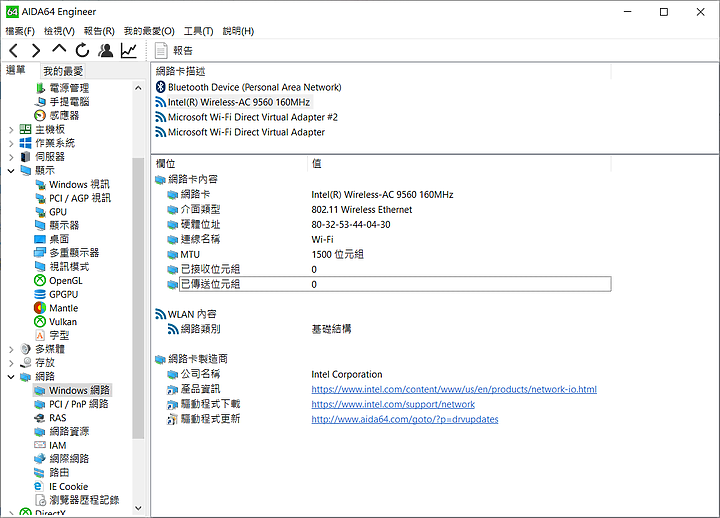
Task: Click the 報告 report document icon
Action: 161,51
